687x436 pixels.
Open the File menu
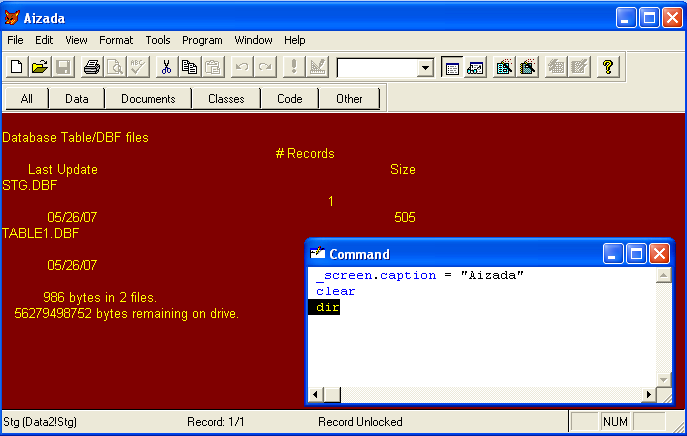coord(15,40)
